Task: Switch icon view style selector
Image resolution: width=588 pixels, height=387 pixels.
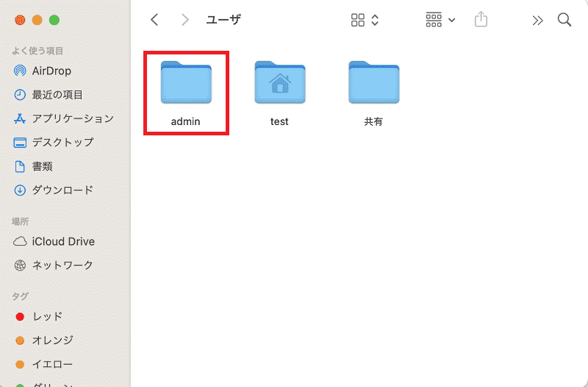Action: [x=365, y=20]
